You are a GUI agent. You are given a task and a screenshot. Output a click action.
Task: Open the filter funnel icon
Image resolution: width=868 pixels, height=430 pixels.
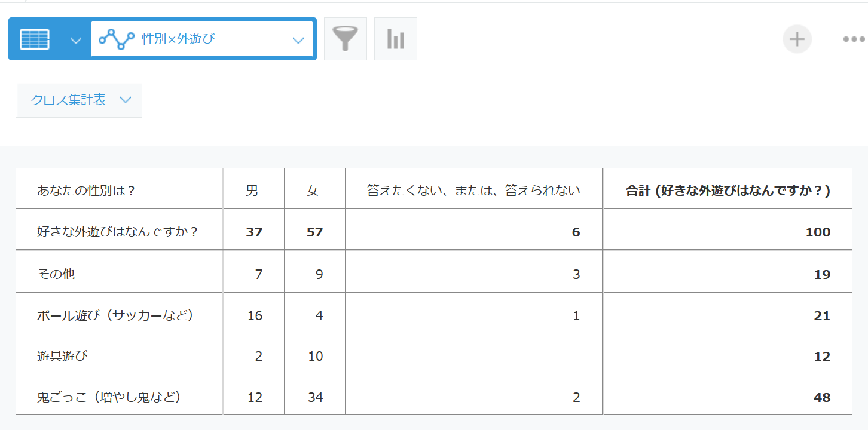345,39
